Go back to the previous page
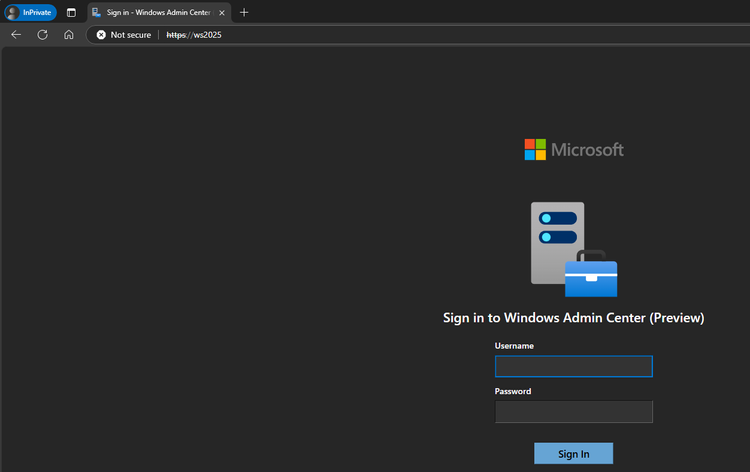This screenshot has width=750, height=472. click(x=16, y=34)
